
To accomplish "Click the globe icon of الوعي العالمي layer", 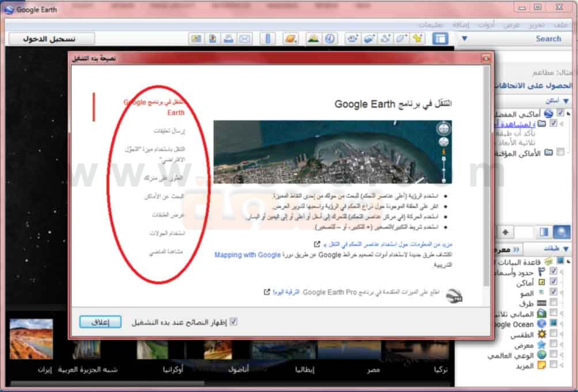I will coord(542,355).
